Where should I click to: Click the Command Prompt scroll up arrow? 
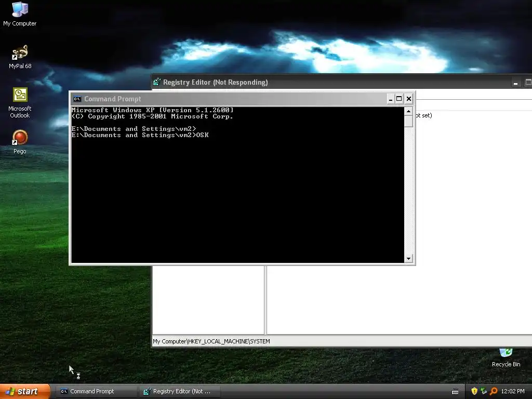408,111
